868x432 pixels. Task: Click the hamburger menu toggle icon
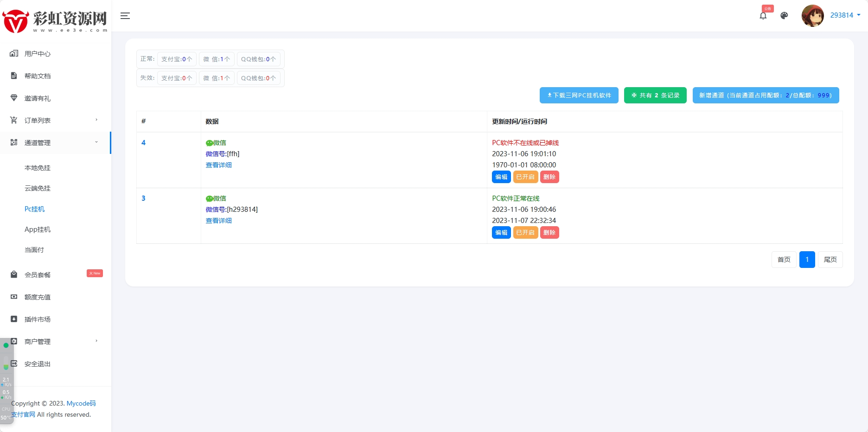point(125,16)
